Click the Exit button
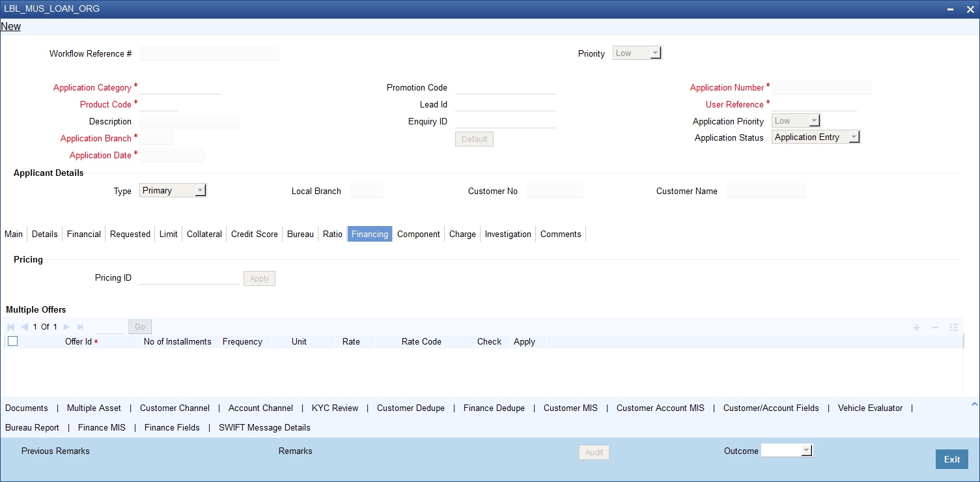This screenshot has height=482, width=980. click(952, 459)
